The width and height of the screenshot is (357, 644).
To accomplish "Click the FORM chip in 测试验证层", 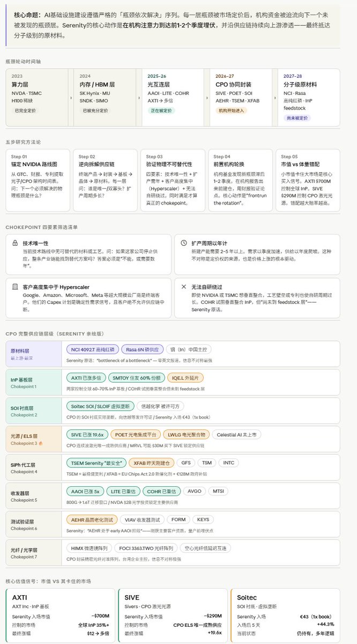I will click(178, 519).
